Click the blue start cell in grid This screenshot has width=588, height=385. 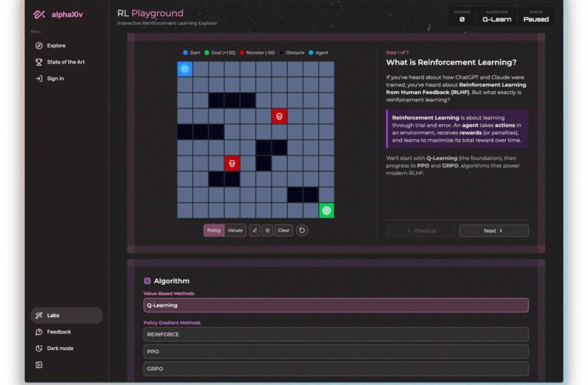coord(185,69)
